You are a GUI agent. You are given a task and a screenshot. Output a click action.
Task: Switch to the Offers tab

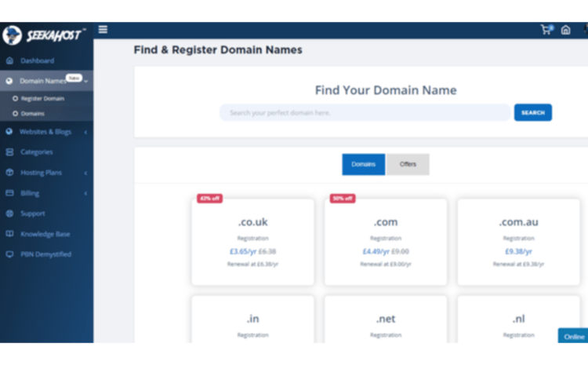(x=408, y=164)
